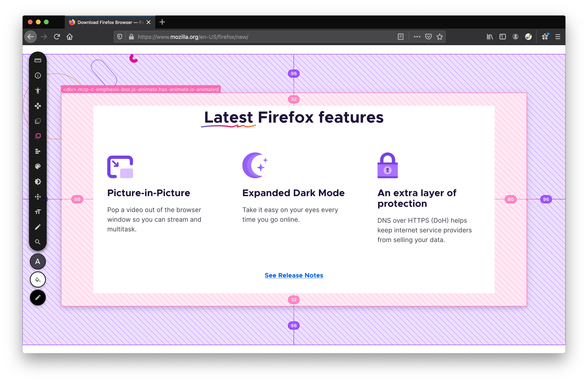
Task: Click the text starting with Pop a video
Action: click(154, 219)
